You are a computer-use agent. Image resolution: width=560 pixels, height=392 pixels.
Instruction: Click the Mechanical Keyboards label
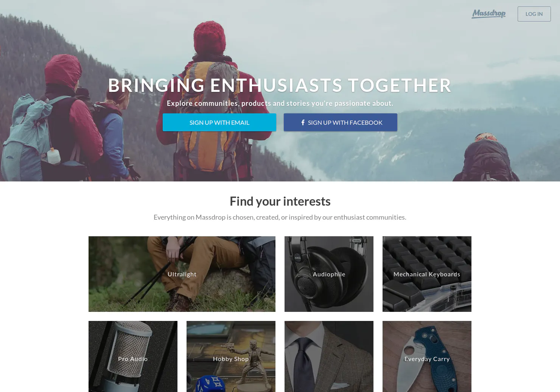[x=427, y=274]
